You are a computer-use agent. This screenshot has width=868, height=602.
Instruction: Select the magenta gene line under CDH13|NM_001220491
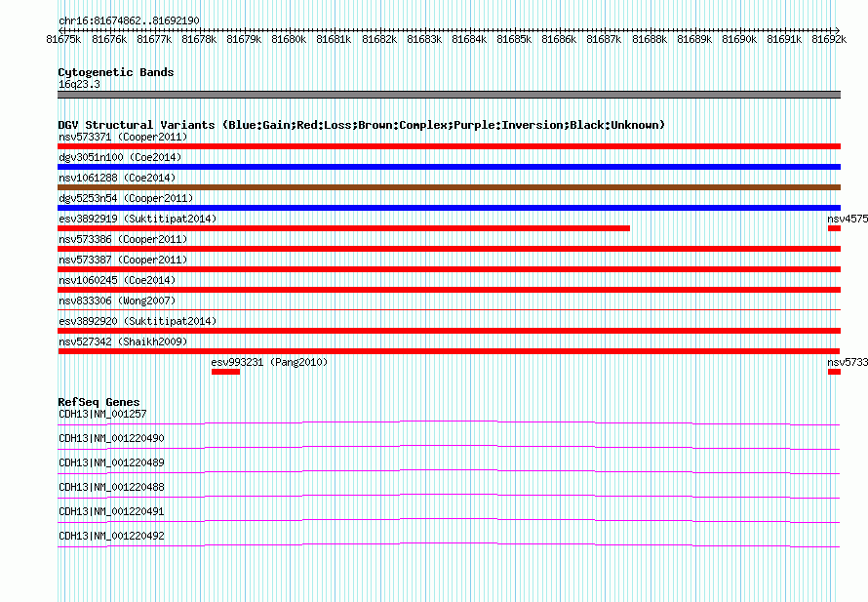click(x=449, y=521)
